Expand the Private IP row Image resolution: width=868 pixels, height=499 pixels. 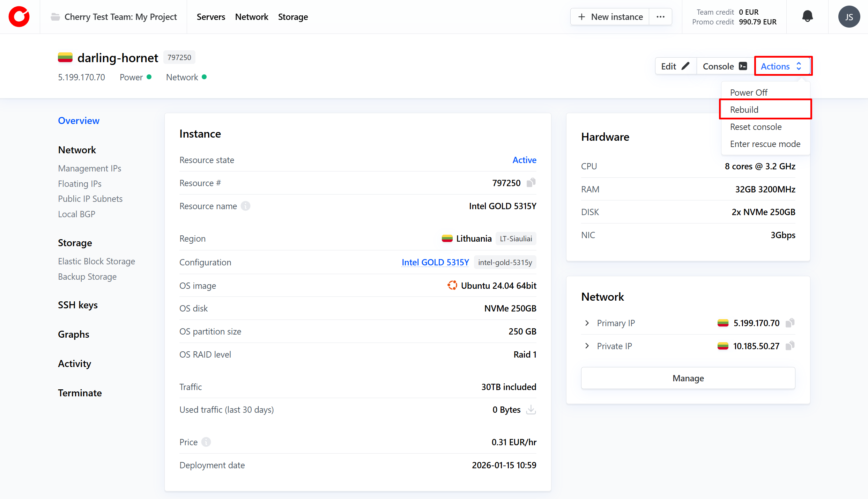click(587, 346)
